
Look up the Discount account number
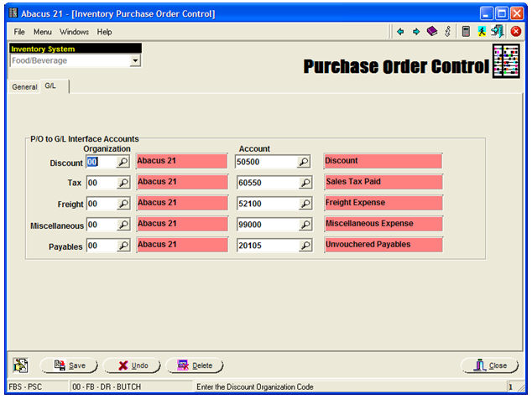[x=305, y=162]
